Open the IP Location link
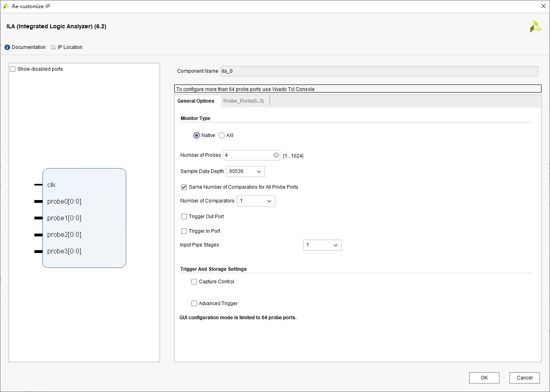 pyautogui.click(x=70, y=47)
